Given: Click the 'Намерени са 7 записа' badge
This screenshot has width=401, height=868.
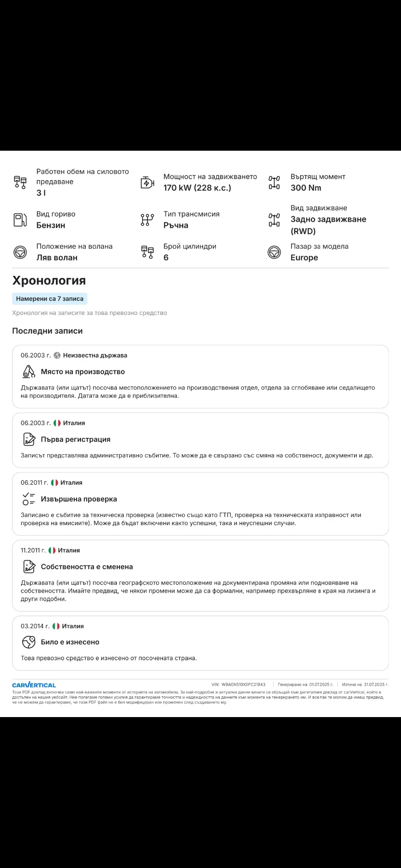Looking at the screenshot, I should tap(50, 298).
